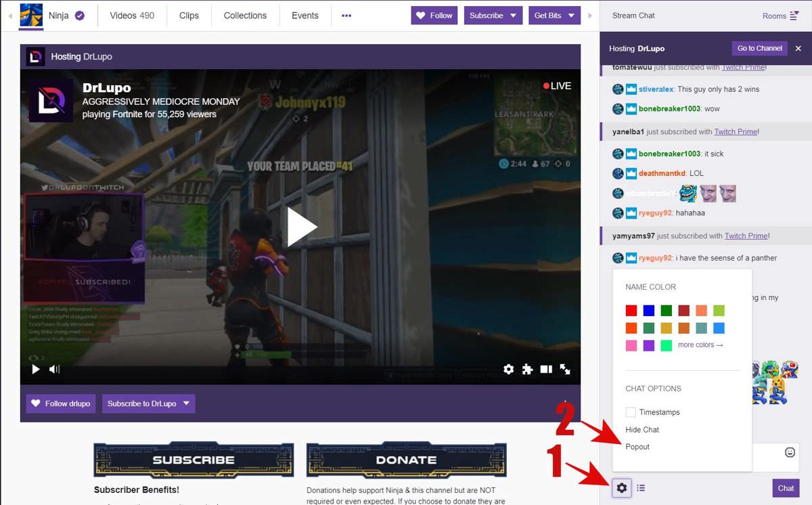Image resolution: width=812 pixels, height=505 pixels.
Task: Open the emote picker smiley
Action: [x=790, y=452]
